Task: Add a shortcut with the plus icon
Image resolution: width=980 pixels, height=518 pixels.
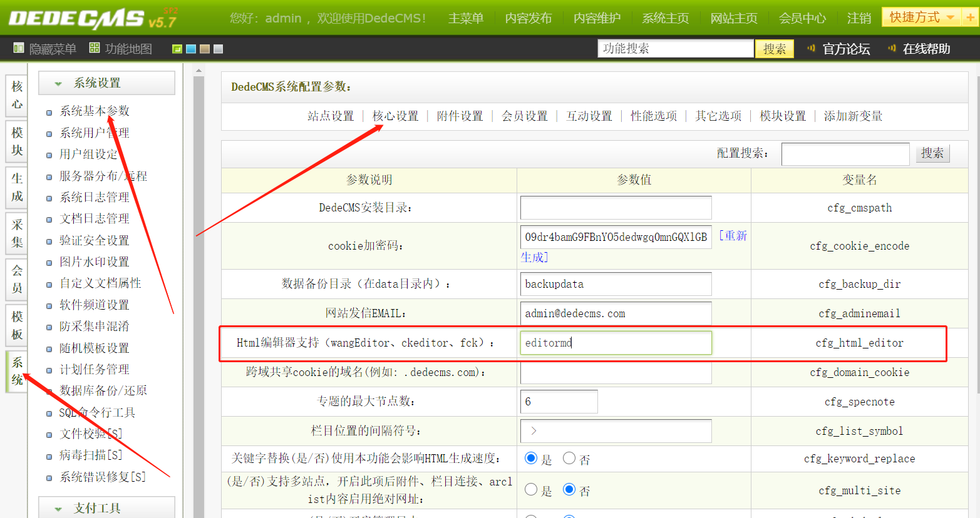Action: tap(971, 18)
